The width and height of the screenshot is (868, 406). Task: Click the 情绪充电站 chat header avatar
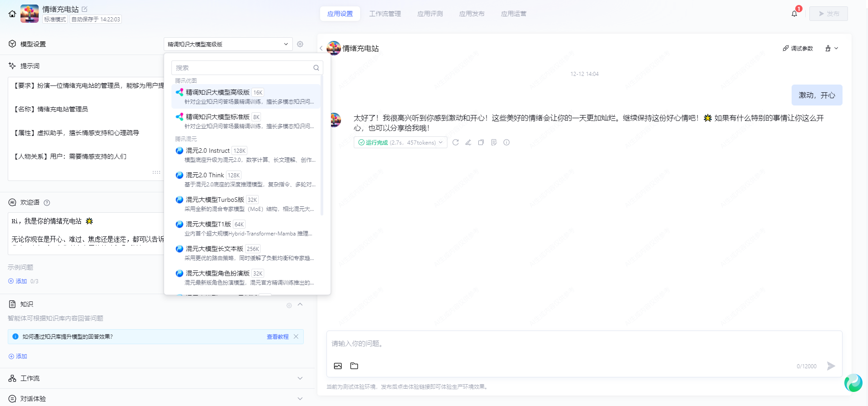coord(334,48)
